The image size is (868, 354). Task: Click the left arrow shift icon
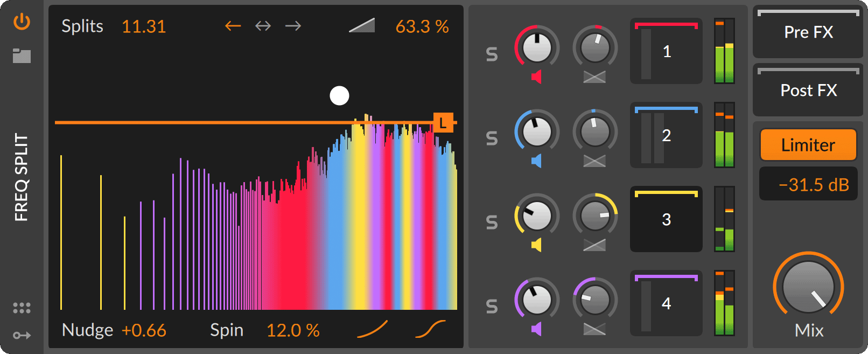coord(233,26)
